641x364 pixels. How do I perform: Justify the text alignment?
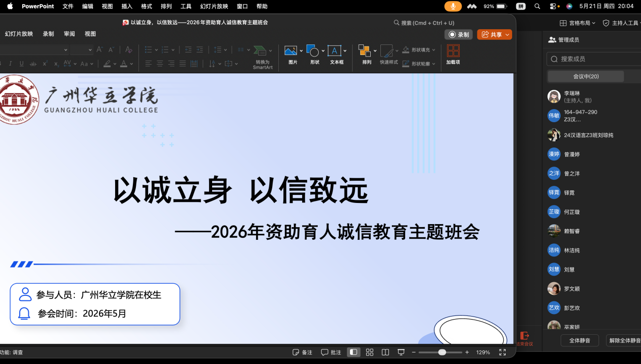(182, 64)
